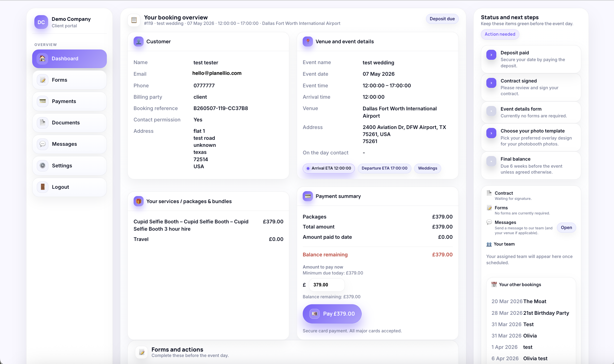This screenshot has width=614, height=364.
Task: Open Messages in sidebar
Action: pos(70,144)
